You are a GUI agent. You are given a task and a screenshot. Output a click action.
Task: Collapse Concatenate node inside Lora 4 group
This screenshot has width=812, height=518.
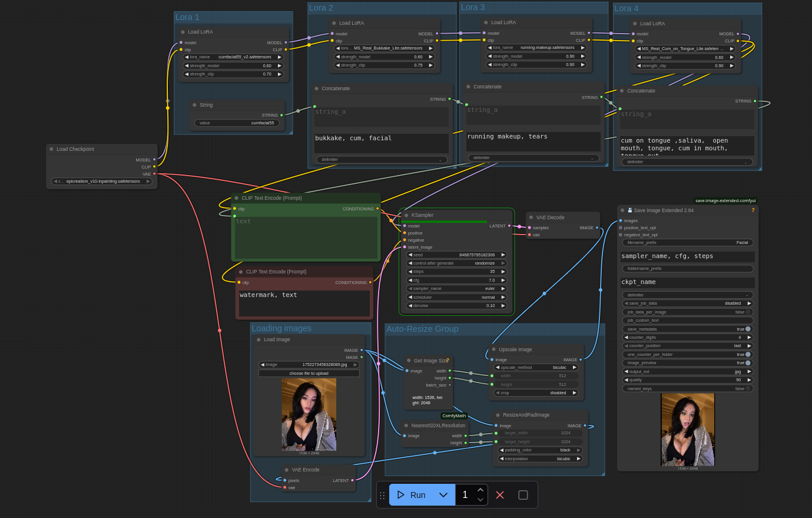622,91
